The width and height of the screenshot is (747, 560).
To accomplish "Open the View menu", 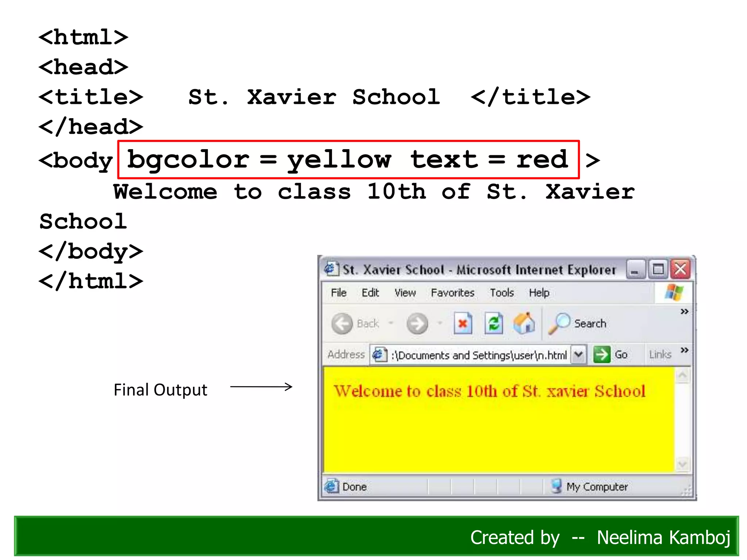I will 405,293.
